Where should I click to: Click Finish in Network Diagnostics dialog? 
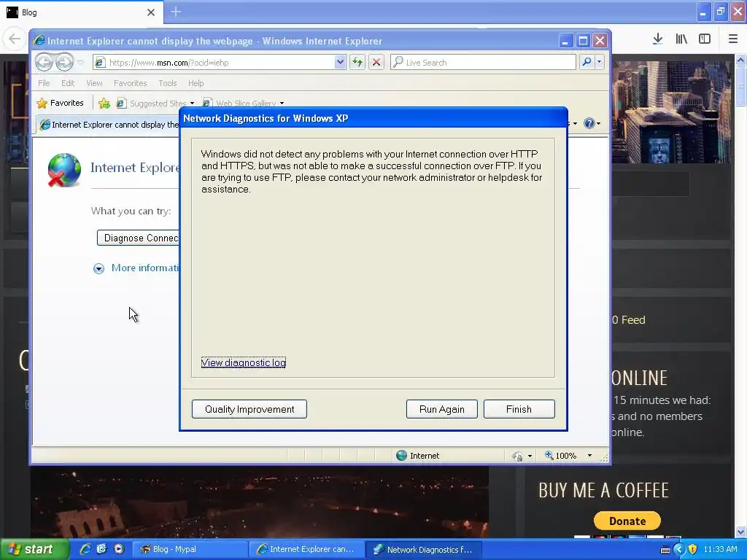pyautogui.click(x=519, y=409)
